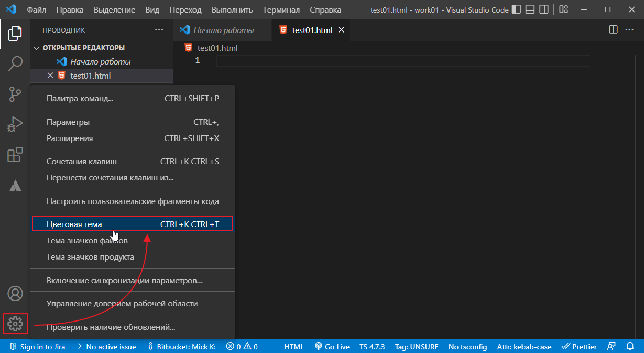Click Sign in to Jira status item
The width and height of the screenshot is (644, 353).
pyautogui.click(x=38, y=347)
